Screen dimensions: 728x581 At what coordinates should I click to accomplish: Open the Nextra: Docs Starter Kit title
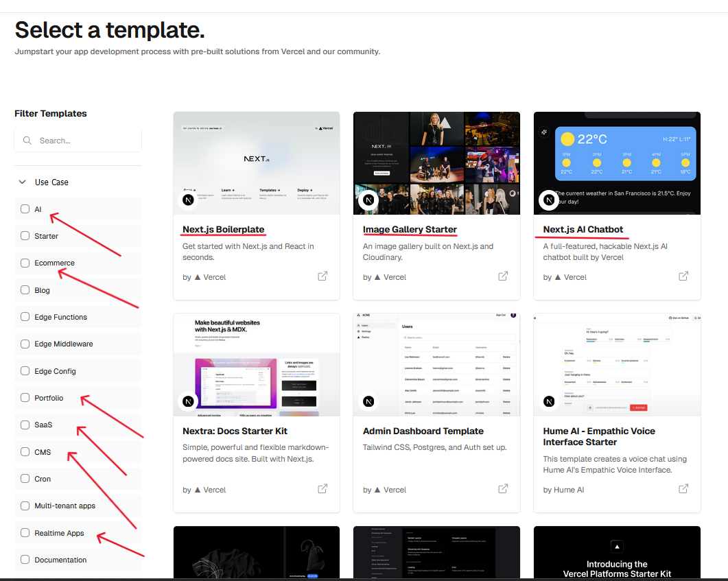[x=235, y=431]
